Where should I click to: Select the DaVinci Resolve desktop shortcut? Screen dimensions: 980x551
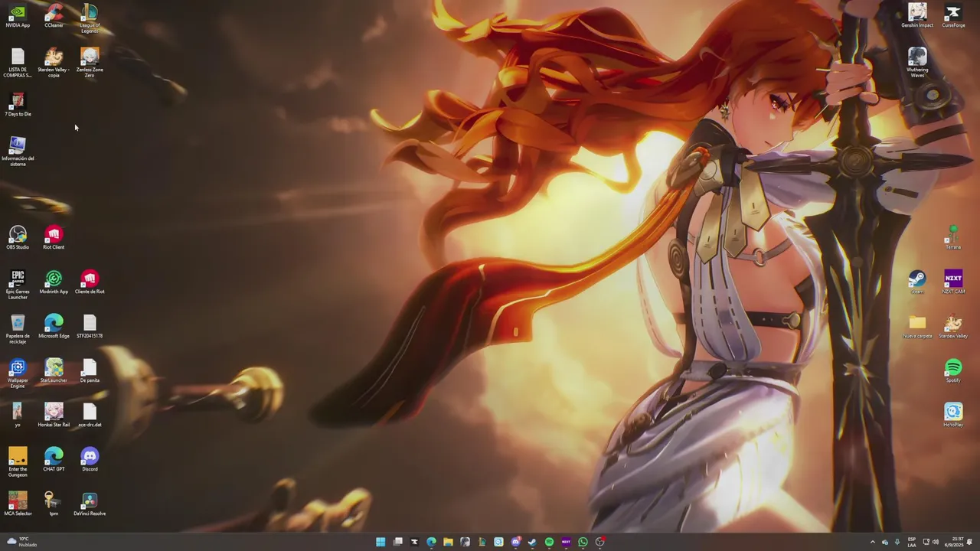coord(90,504)
